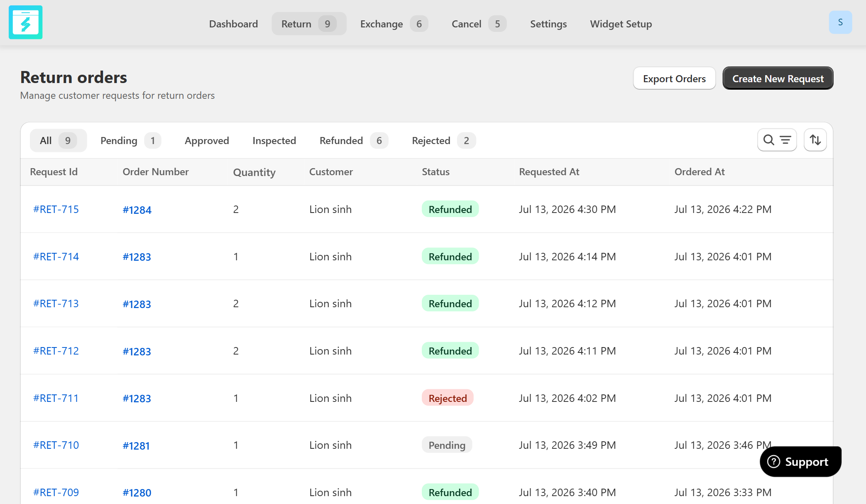Click the Request Id column header
866x504 pixels.
tap(54, 172)
